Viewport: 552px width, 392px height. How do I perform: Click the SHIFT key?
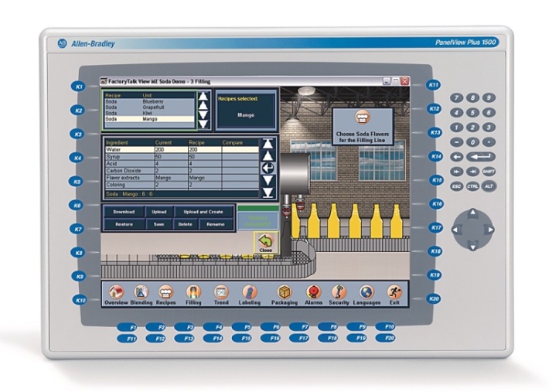point(489,172)
